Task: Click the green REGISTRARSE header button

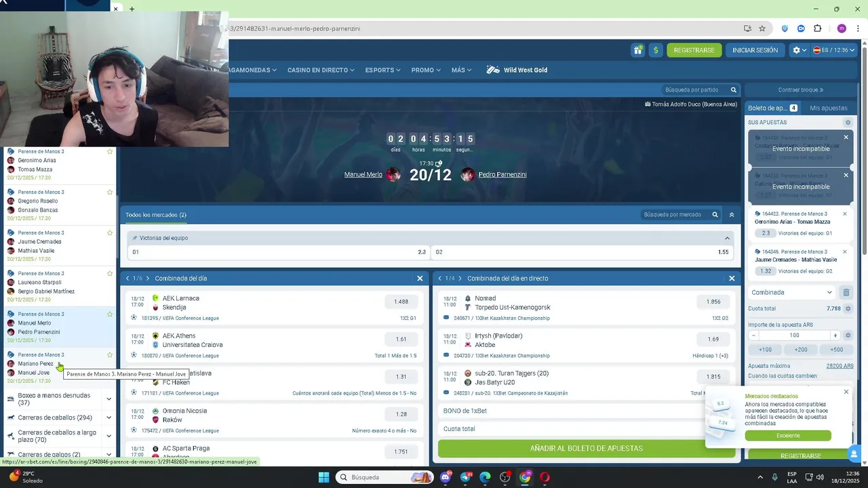Action: pos(694,50)
